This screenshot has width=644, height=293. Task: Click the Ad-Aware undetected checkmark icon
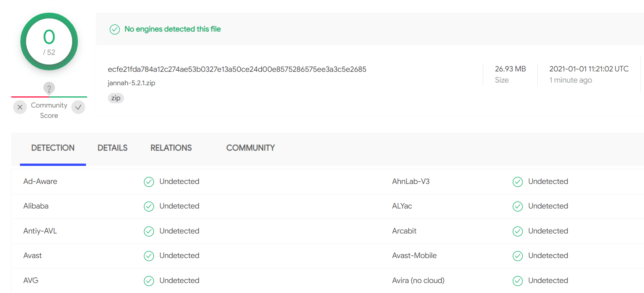tap(149, 182)
